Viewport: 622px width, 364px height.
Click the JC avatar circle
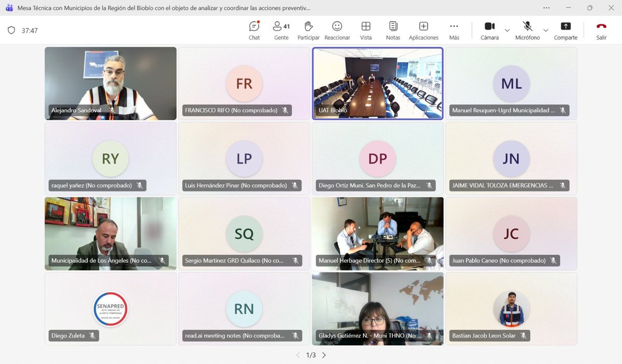click(511, 234)
